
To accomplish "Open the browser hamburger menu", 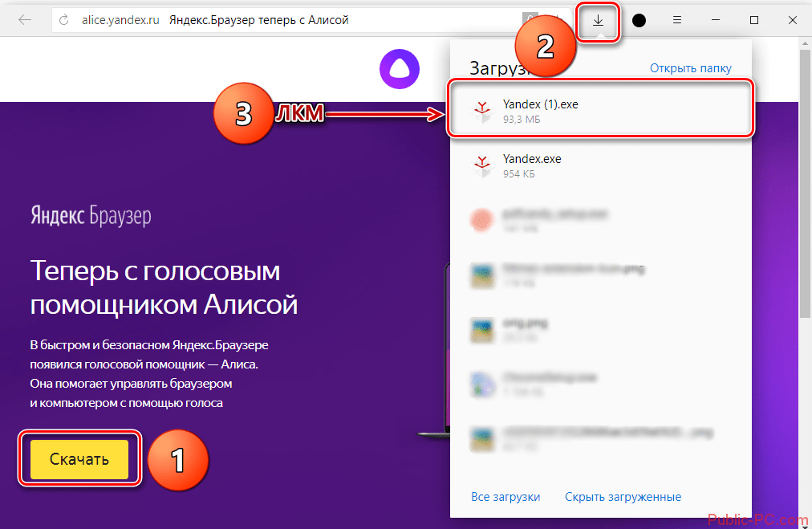I will pos(677,20).
